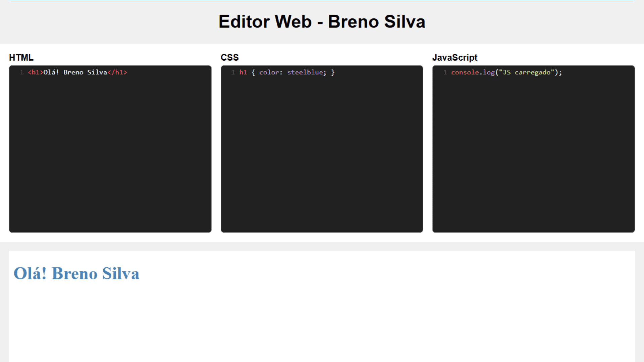Viewport: 644px width, 362px height.
Task: Click the JavaScript editor label
Action: pyautogui.click(x=454, y=58)
